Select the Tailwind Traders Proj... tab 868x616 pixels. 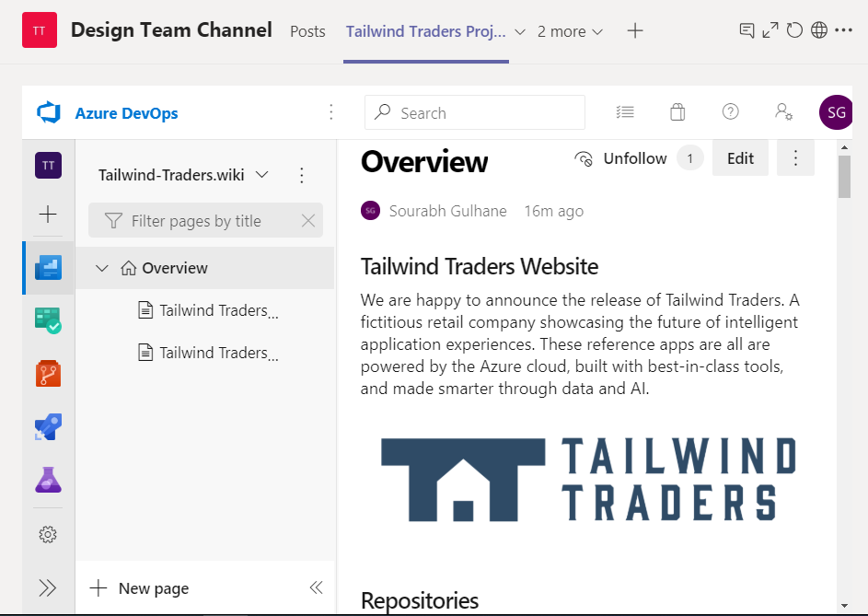425,31
